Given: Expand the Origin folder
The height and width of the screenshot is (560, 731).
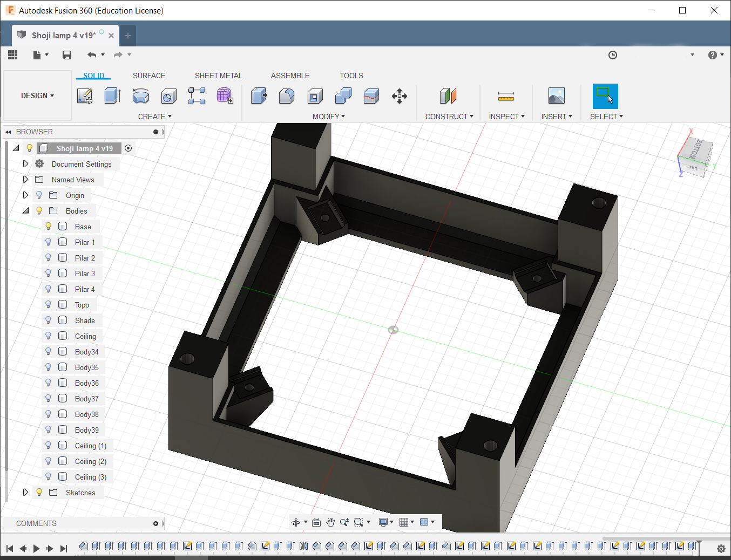Looking at the screenshot, I should coord(25,195).
